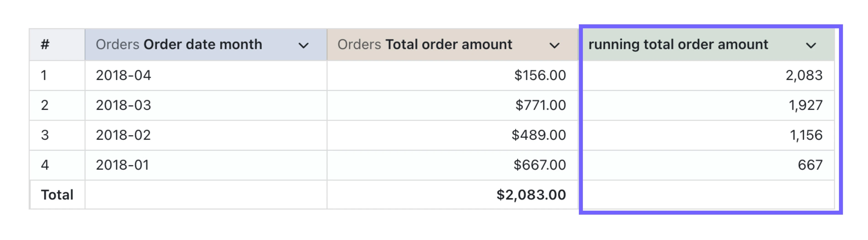Select row number 3 cell
868x240 pixels.
(x=45, y=135)
